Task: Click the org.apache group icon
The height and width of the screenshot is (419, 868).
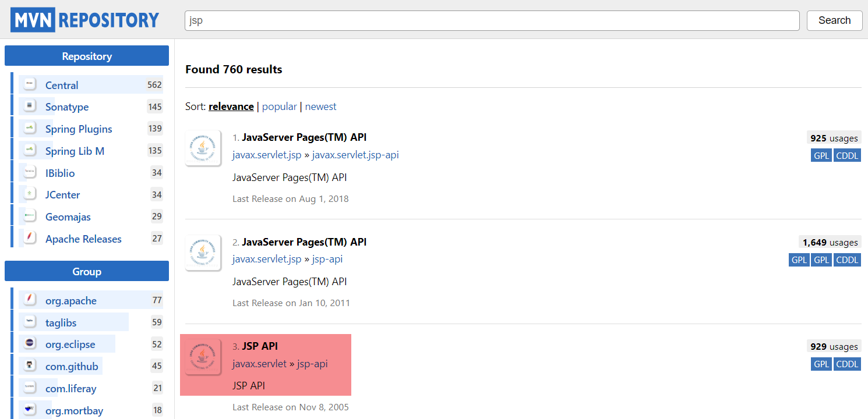Action: coord(30,300)
